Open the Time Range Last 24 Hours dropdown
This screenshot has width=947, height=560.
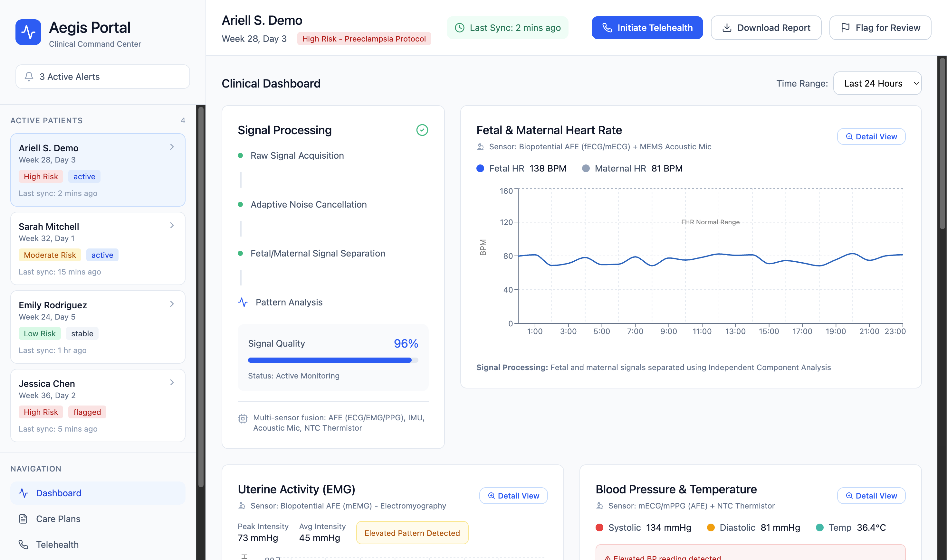877,83
